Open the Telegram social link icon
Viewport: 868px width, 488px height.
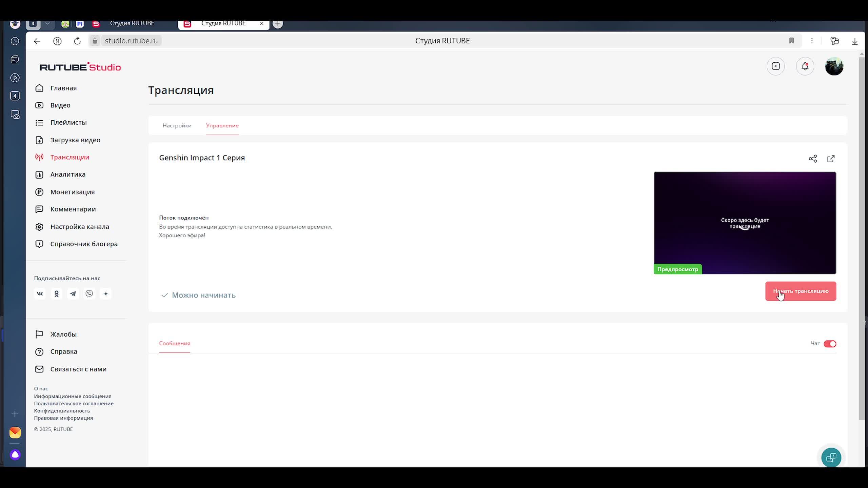coord(73,294)
